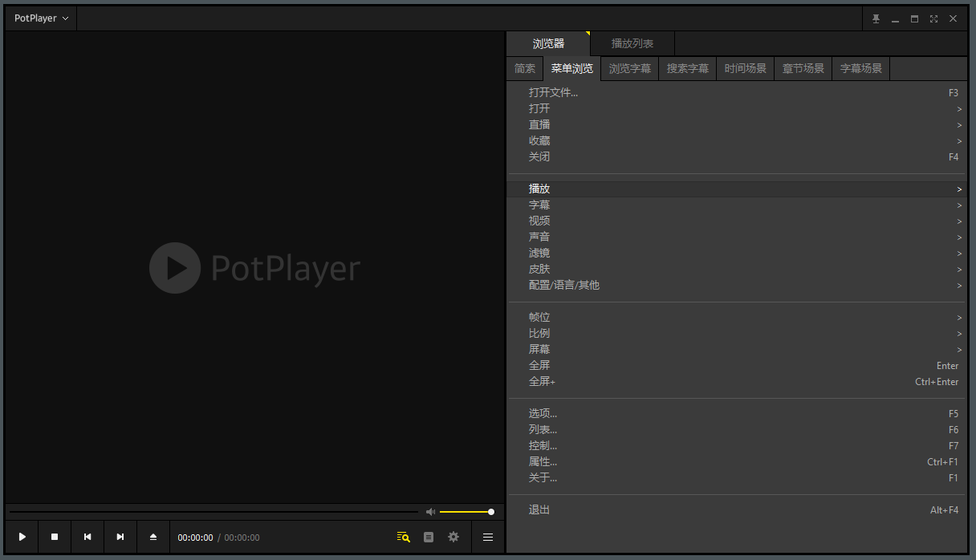Open the 章节场景 sub-tab

(803, 68)
